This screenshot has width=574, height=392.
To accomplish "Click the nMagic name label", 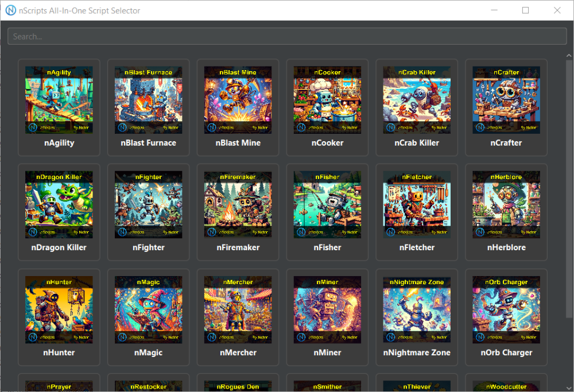I will 148,353.
